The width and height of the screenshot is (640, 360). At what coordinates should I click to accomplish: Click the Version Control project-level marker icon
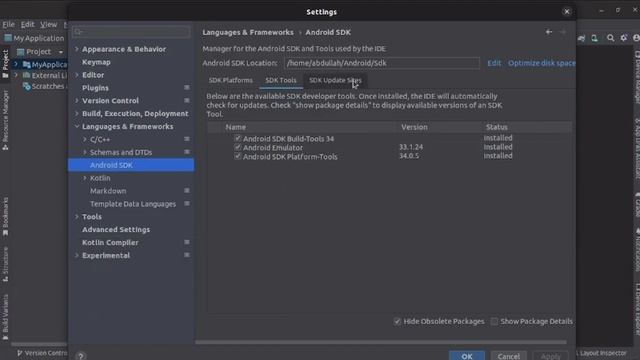tap(187, 100)
